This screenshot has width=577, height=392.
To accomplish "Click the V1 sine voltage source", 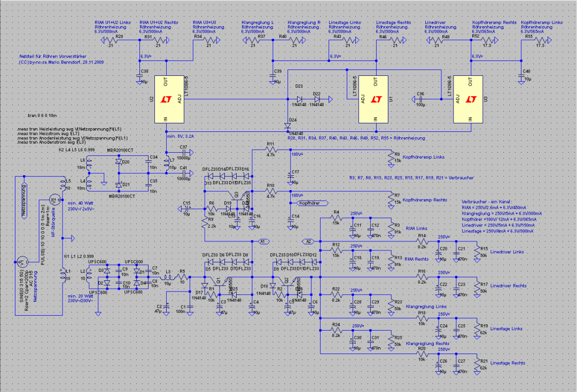I will 22,262.
